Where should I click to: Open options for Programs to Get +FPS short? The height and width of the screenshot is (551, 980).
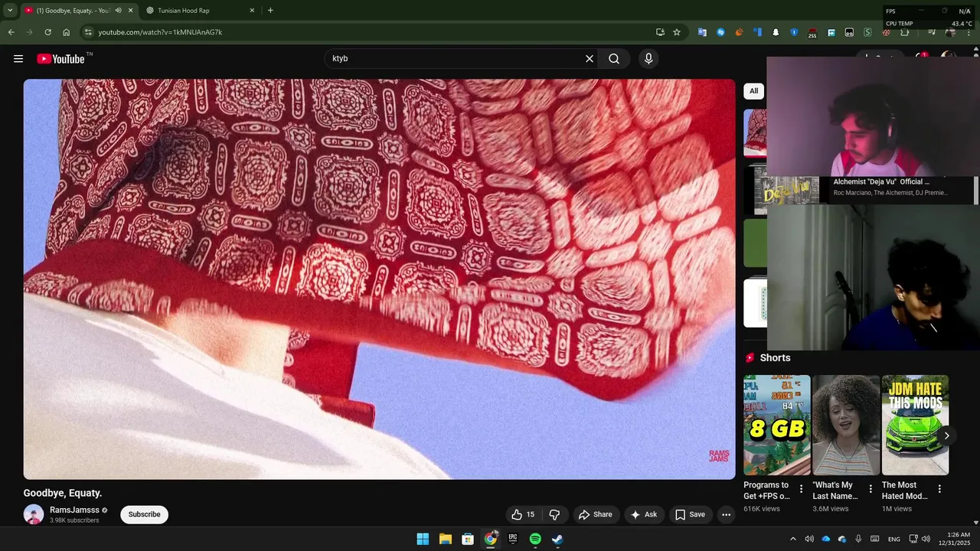click(802, 488)
